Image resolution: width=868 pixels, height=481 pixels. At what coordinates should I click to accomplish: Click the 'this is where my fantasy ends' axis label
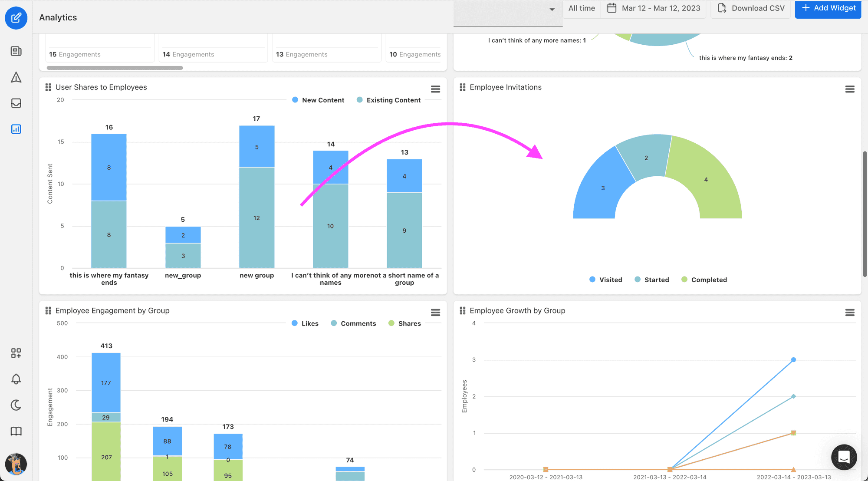109,279
